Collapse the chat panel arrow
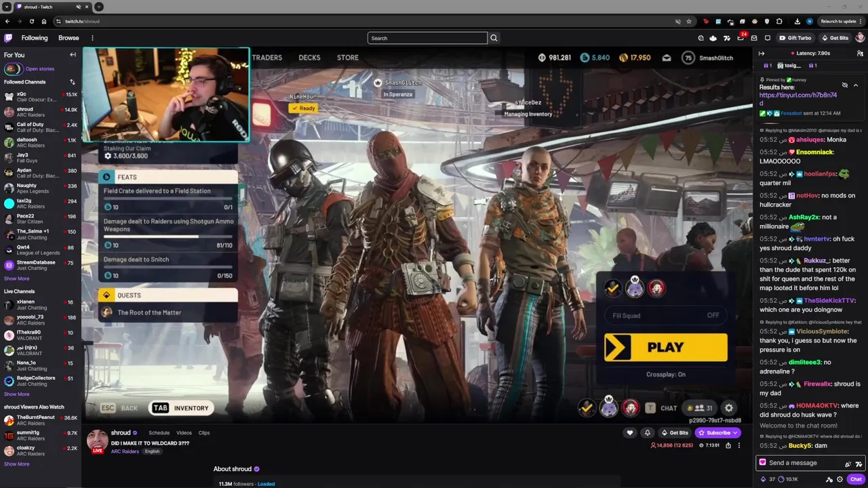 coord(761,54)
